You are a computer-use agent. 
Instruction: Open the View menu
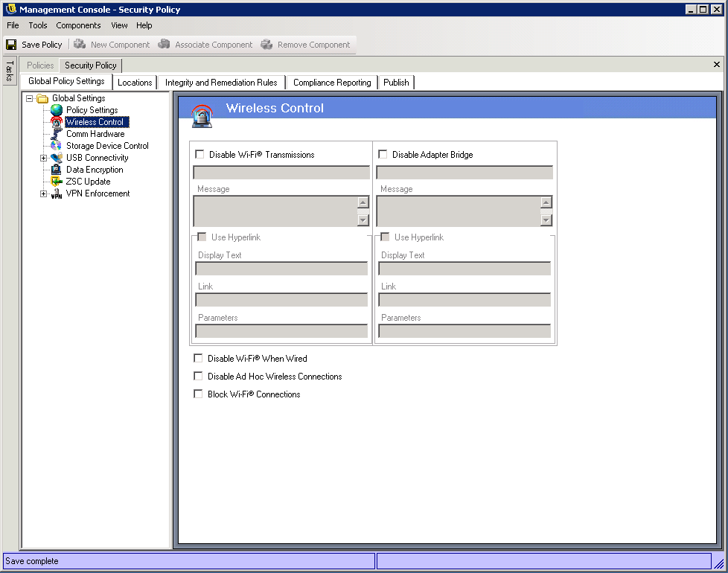[x=119, y=25]
